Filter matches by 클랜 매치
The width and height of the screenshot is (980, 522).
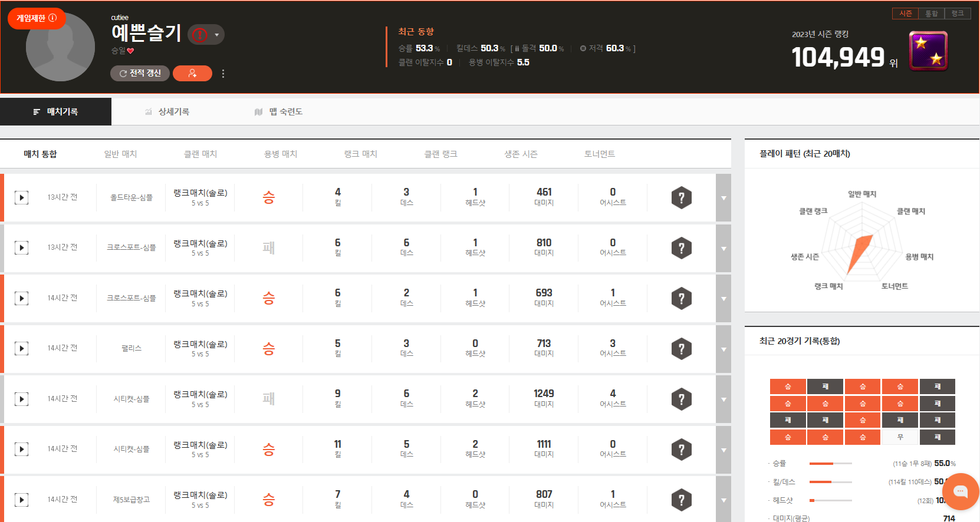tap(200, 154)
